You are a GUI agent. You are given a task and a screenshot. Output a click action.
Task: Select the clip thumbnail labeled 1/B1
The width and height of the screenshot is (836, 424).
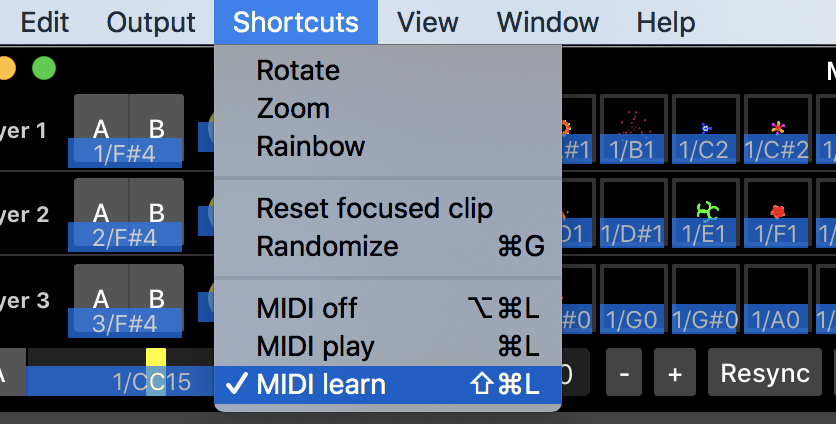pyautogui.click(x=633, y=129)
